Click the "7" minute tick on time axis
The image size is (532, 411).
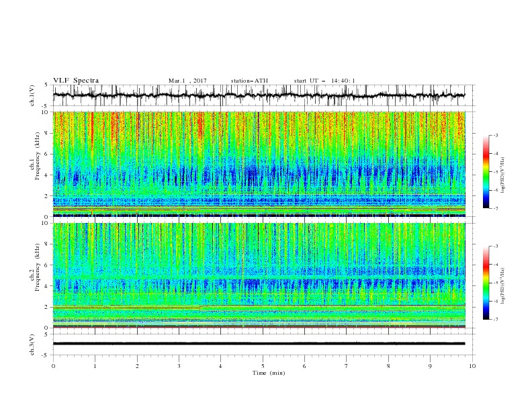[347, 366]
